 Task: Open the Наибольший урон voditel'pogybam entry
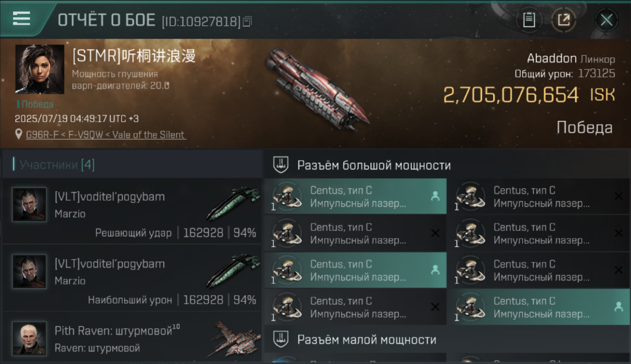click(132, 278)
